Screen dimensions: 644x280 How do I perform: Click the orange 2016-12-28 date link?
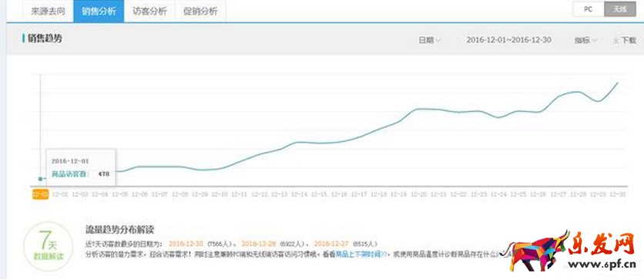click(x=259, y=244)
